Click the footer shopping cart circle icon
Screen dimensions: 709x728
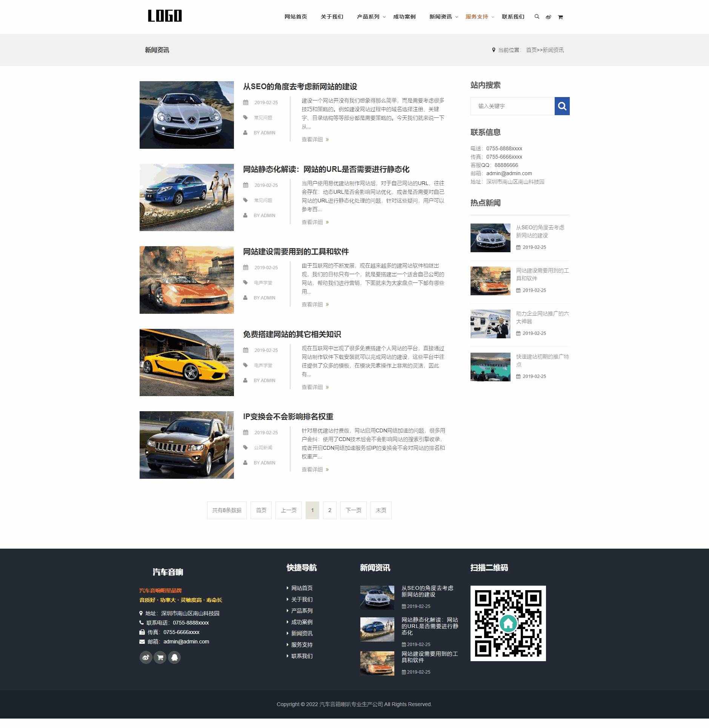(160, 657)
